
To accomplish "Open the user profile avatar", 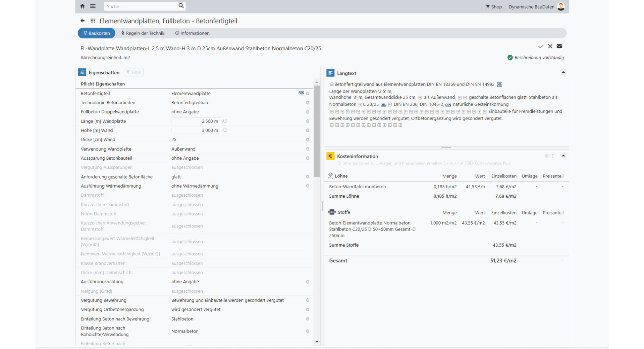I will [x=561, y=7].
